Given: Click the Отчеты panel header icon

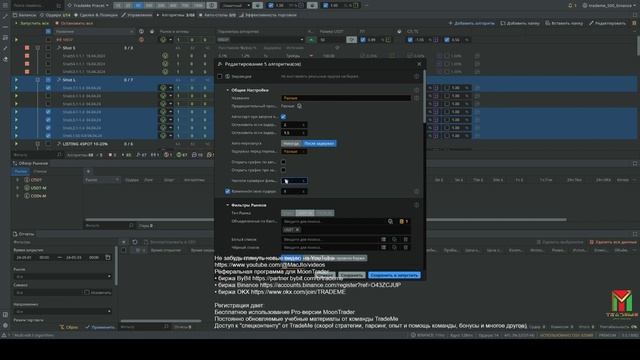Looking at the screenshot, I should pos(15,234).
